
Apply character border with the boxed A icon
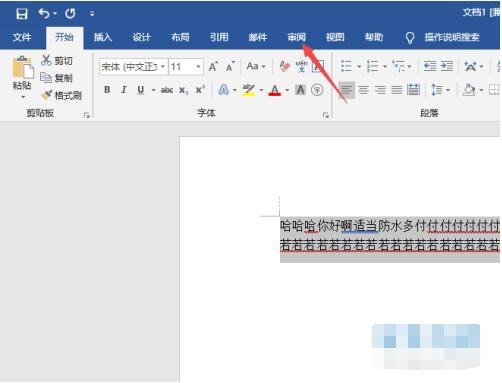coord(318,66)
